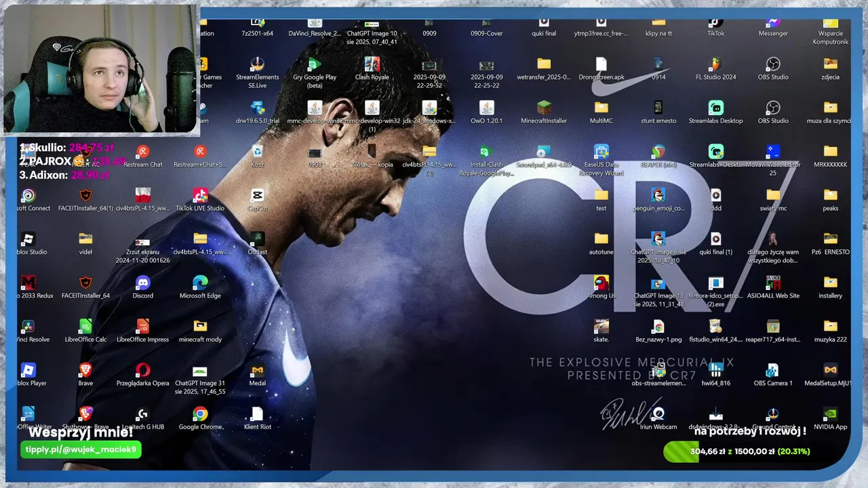Open the muzyka 222 folder
The width and height of the screenshot is (868, 488).
tap(831, 331)
